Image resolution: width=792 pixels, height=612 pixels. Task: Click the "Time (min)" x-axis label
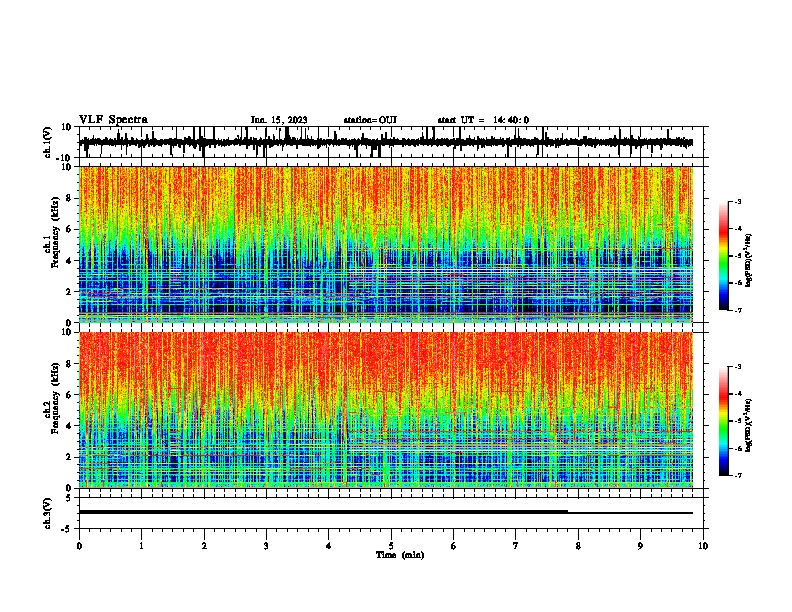tap(400, 555)
